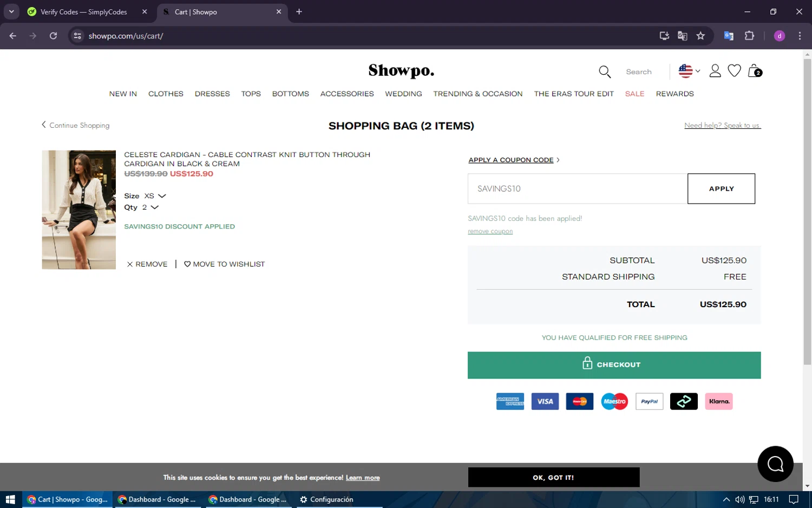Click the Celeste Cardigan product title
The width and height of the screenshot is (812, 508).
(247, 159)
